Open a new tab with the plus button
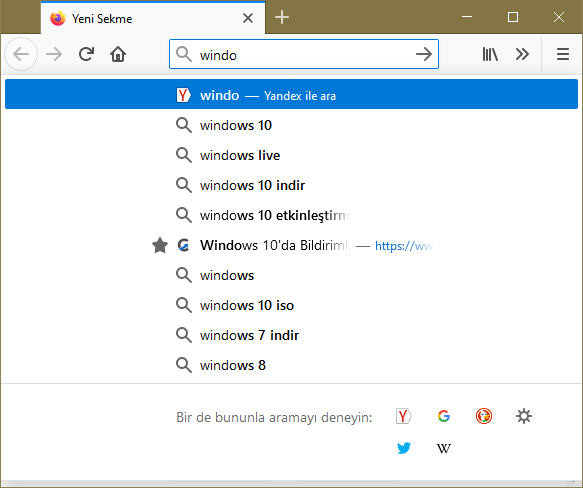 (x=282, y=17)
